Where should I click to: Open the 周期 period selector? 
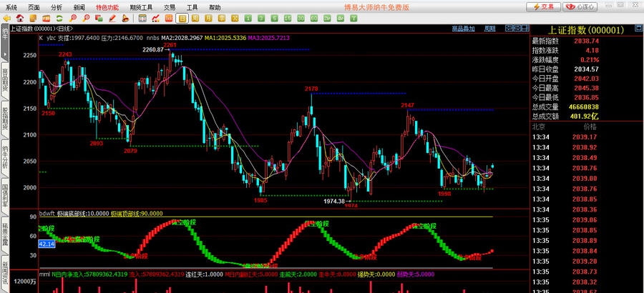[489, 29]
